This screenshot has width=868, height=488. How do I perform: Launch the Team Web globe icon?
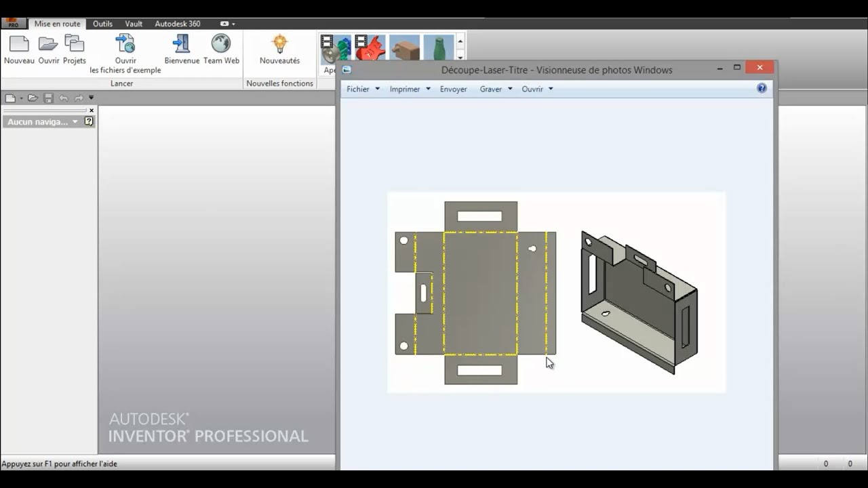pyautogui.click(x=221, y=44)
